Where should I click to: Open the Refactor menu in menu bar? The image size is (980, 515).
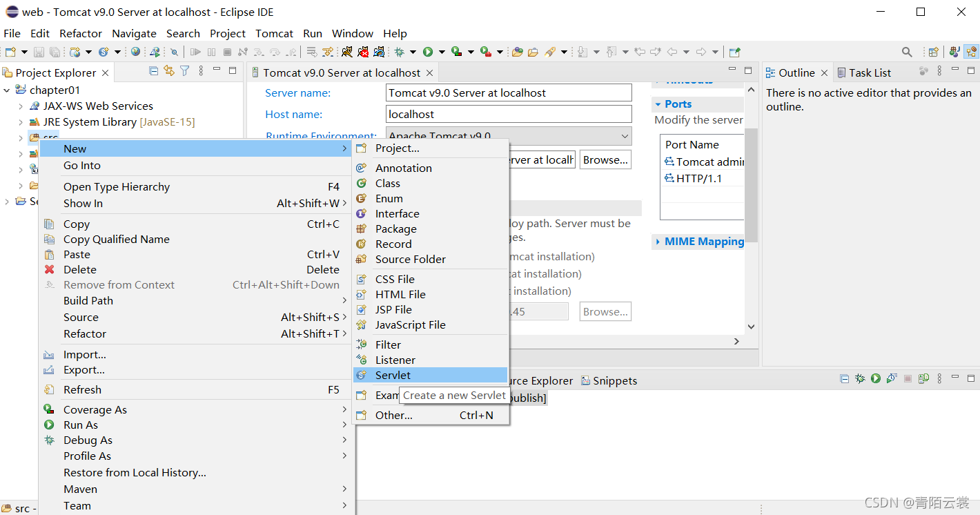point(81,33)
